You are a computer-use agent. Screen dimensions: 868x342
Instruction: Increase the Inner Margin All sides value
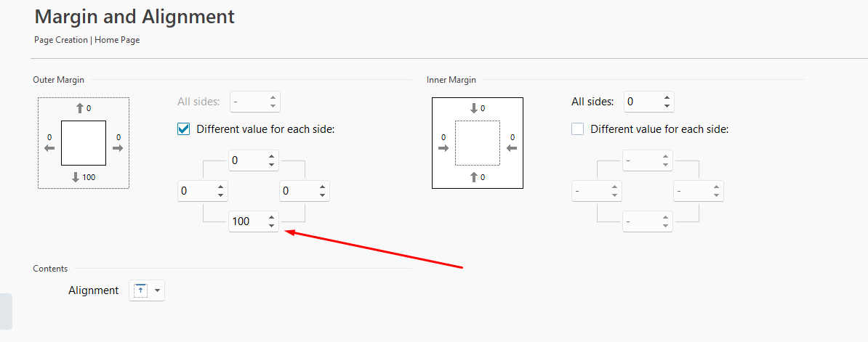(667, 97)
